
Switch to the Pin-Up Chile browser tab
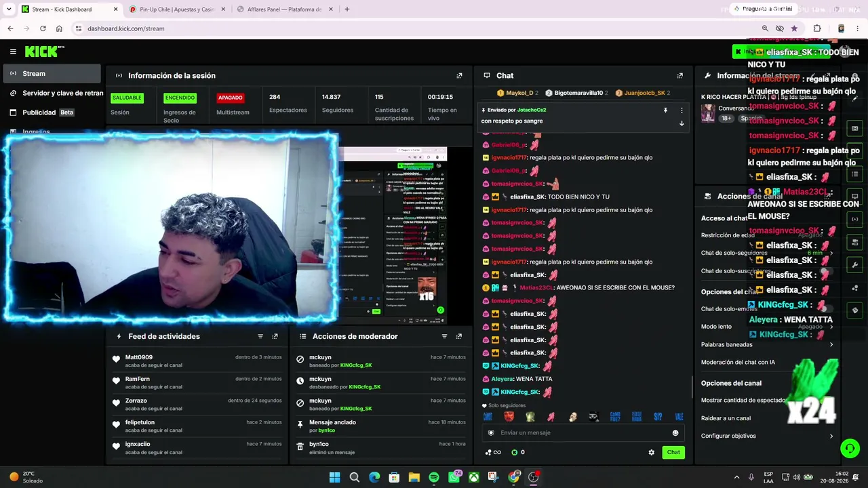click(177, 9)
